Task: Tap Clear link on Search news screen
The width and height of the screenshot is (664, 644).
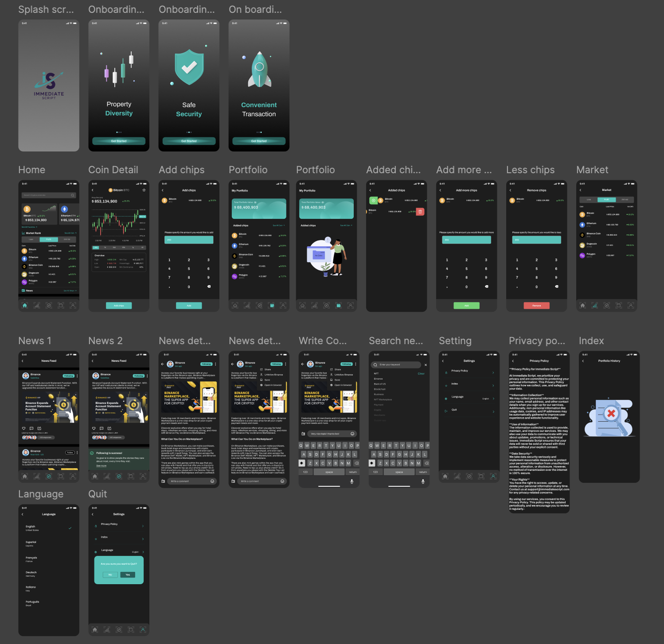Action: point(421,374)
